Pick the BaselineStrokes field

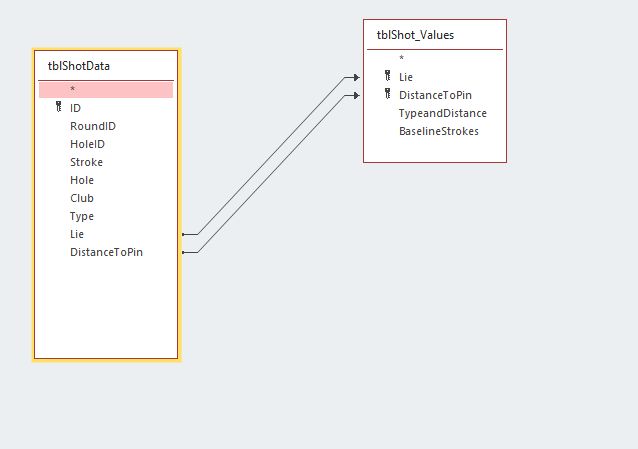pyautogui.click(x=438, y=131)
